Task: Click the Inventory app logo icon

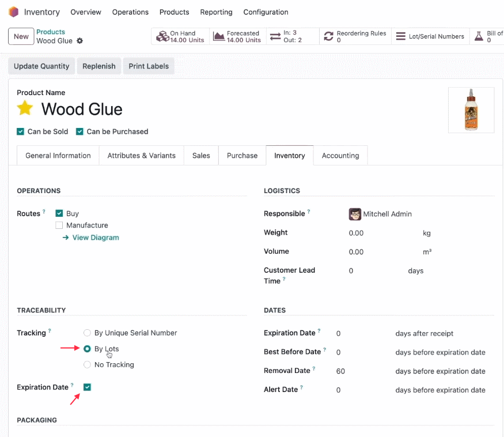Action: (13, 12)
